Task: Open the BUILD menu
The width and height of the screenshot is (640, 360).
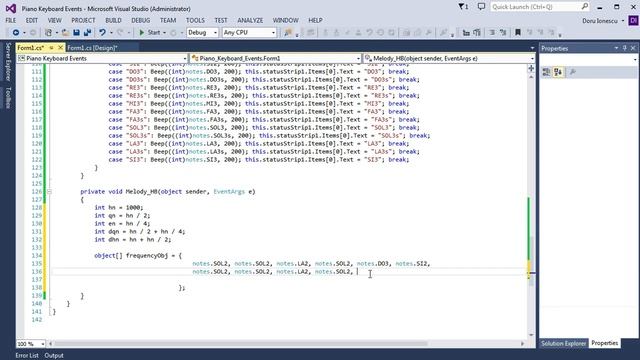Action: 113,20
